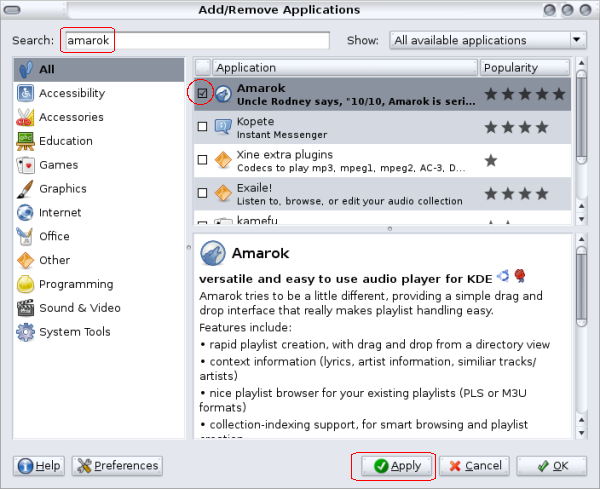
Task: Click the application list scroll-up arrow at the top
Action: (x=581, y=62)
